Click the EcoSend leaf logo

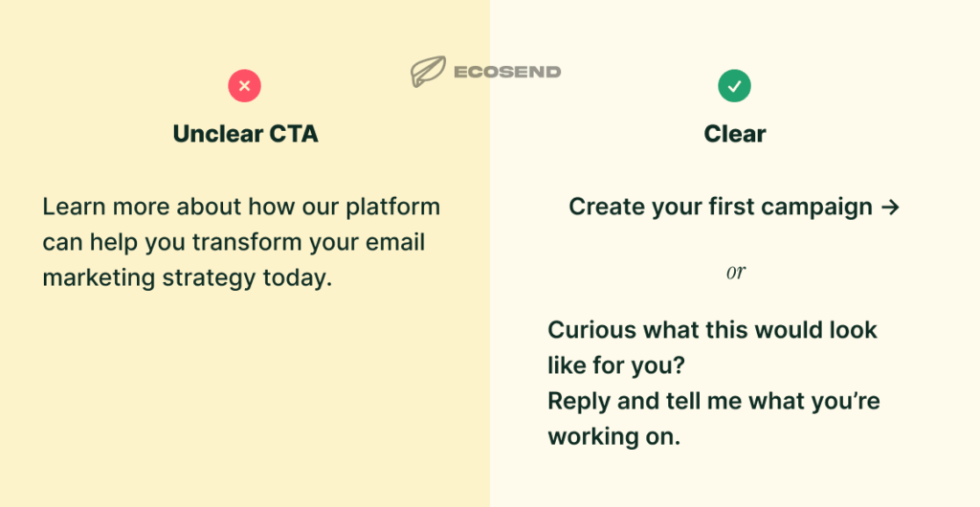tap(427, 72)
